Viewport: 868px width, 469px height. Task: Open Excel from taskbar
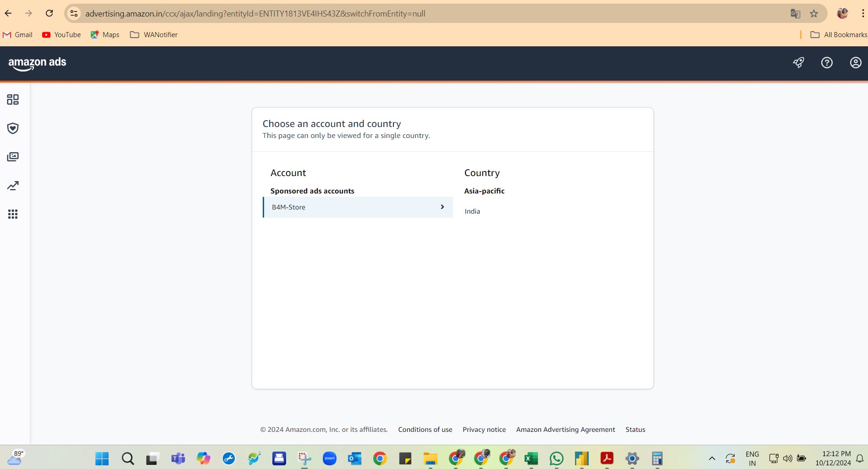point(531,458)
